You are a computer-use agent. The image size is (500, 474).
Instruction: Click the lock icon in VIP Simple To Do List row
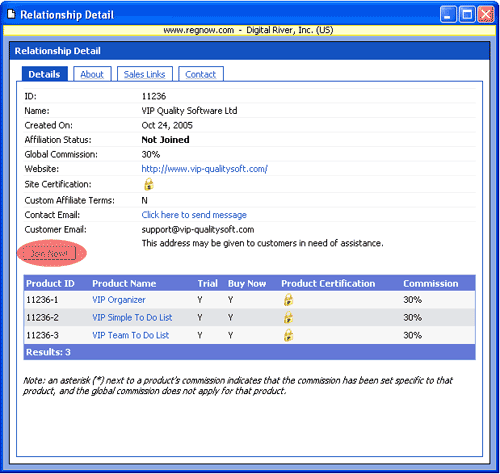click(x=288, y=317)
